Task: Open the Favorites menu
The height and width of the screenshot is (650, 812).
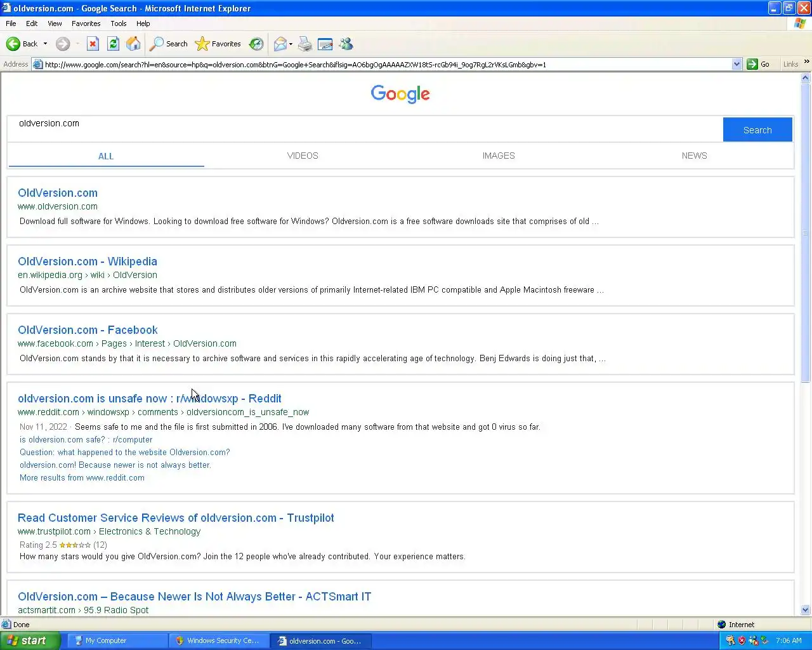Action: click(86, 23)
